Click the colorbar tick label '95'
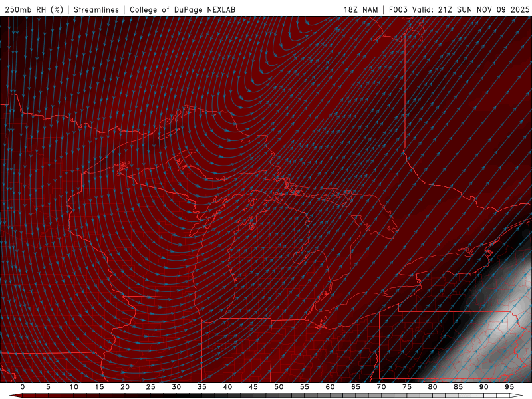532x399 pixels. tap(509, 387)
